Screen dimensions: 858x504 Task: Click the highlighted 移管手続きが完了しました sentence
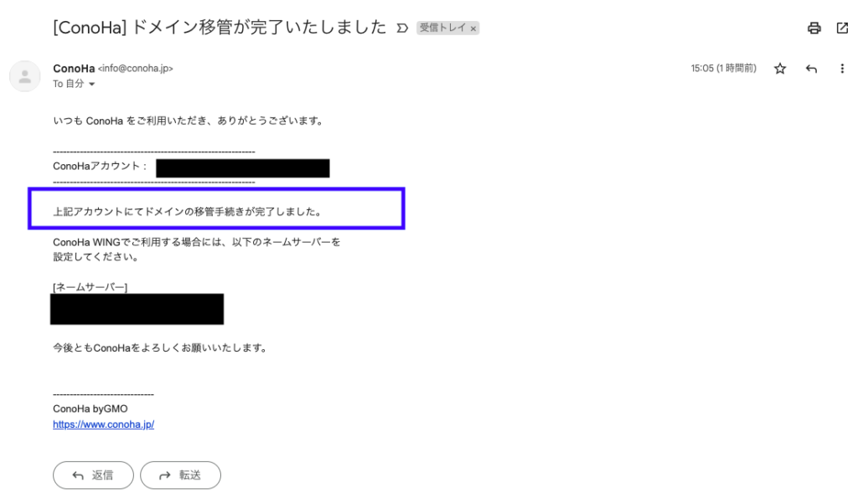pyautogui.click(x=188, y=212)
